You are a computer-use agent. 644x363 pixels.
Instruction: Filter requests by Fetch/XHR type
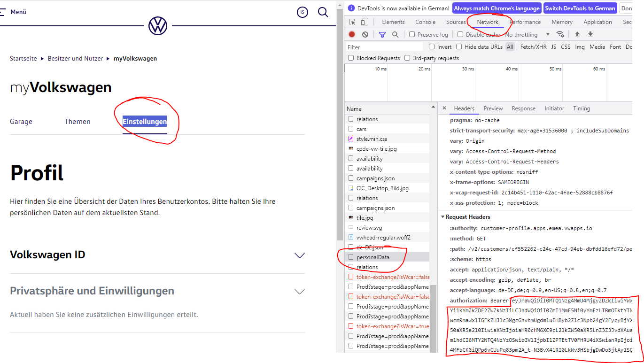tap(533, 47)
